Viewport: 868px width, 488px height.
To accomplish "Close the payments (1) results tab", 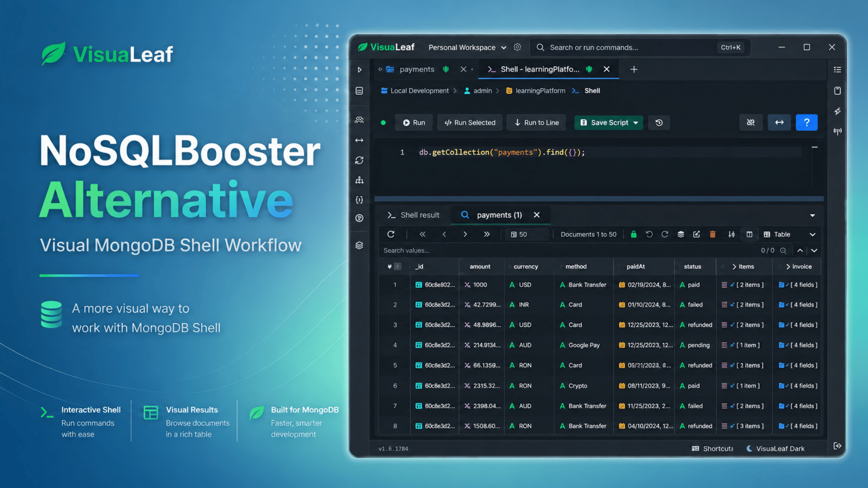I will coord(537,215).
